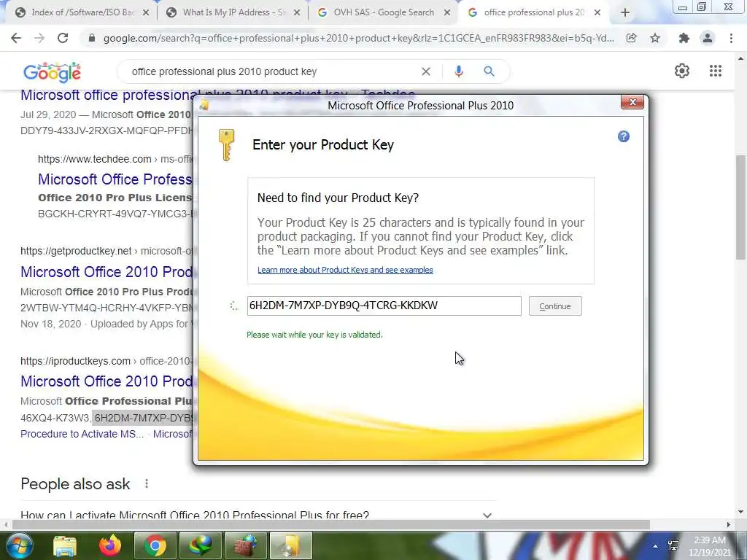Bookmark this page with the star icon
The width and height of the screenshot is (747, 560).
(x=656, y=38)
